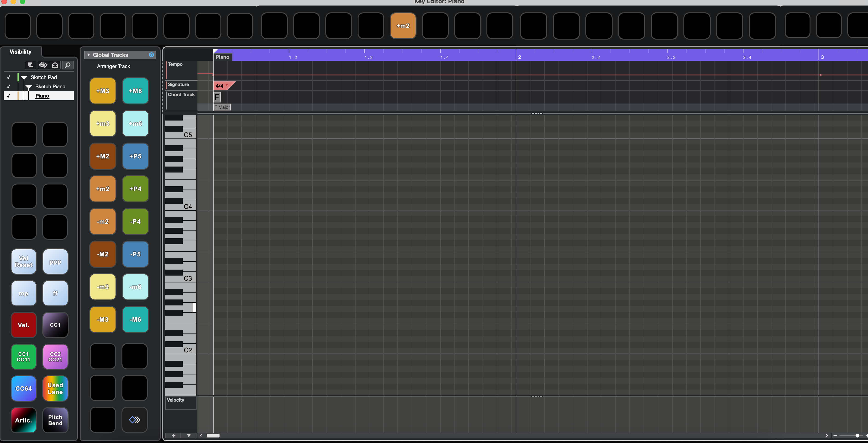Screen dimensions: 868x443
Task: Collapse the Global Tracks section triangle
Action: [89, 55]
